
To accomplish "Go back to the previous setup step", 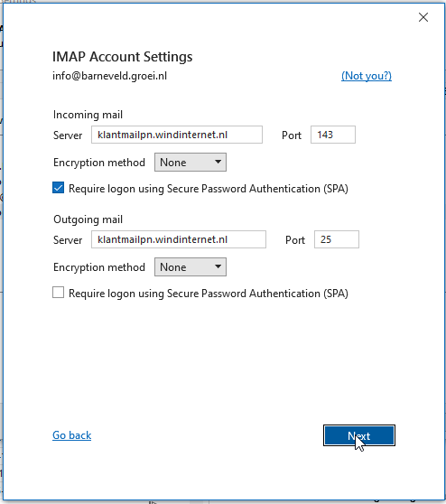I will point(72,435).
